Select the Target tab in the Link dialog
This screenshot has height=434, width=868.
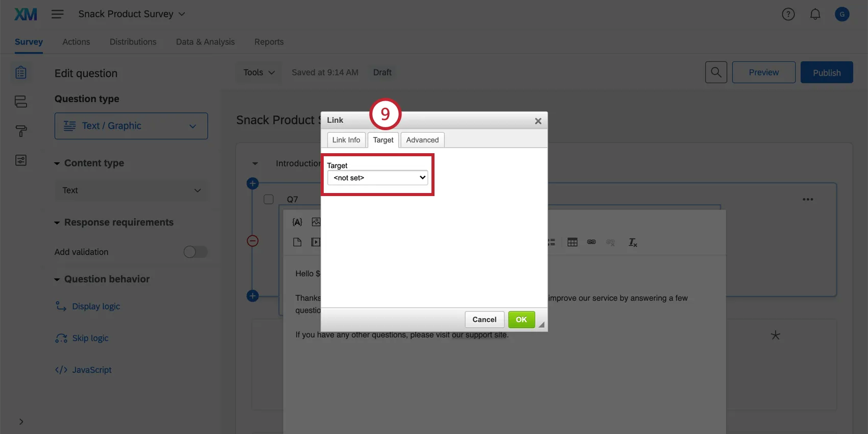(383, 140)
